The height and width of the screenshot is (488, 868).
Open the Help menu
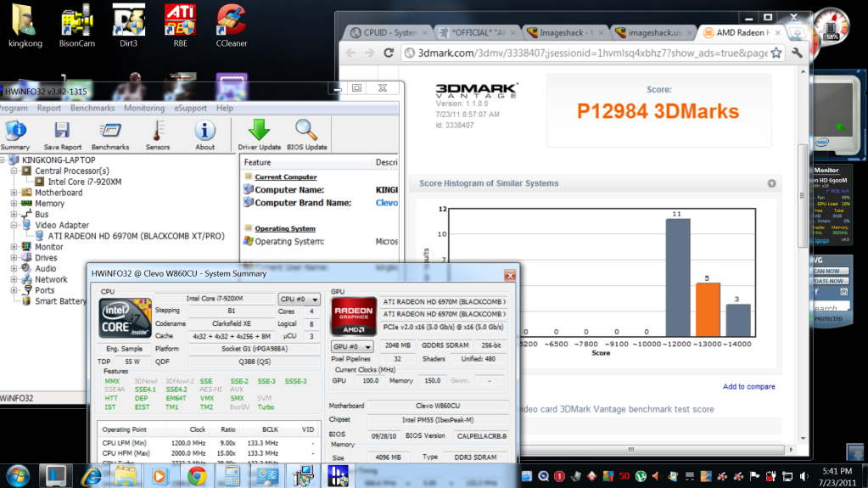click(224, 108)
